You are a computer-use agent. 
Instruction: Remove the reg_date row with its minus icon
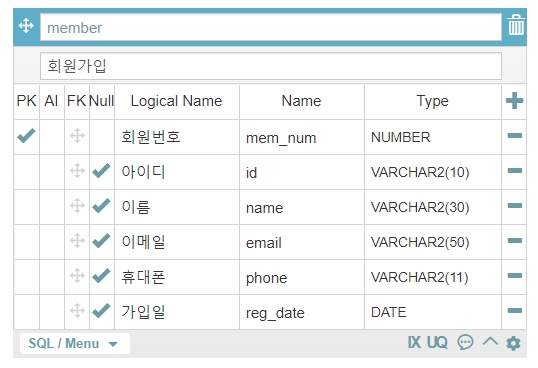[x=515, y=310]
